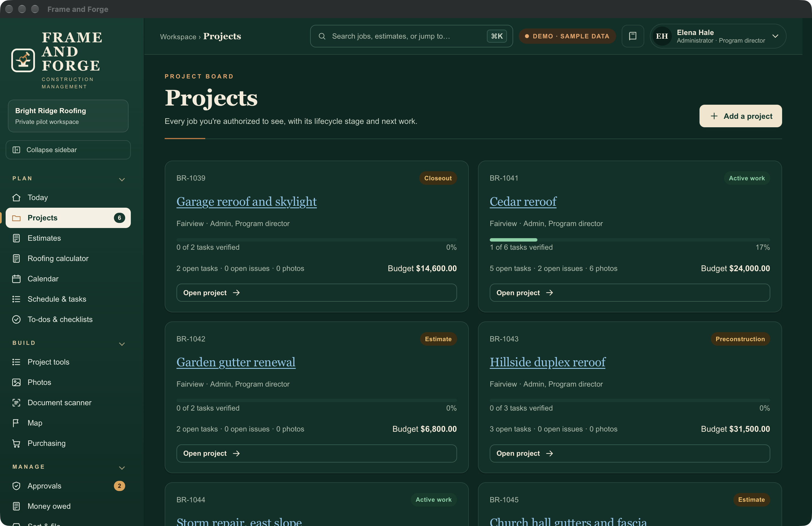Click the Calendar icon in sidebar
The image size is (812, 526).
tap(16, 279)
